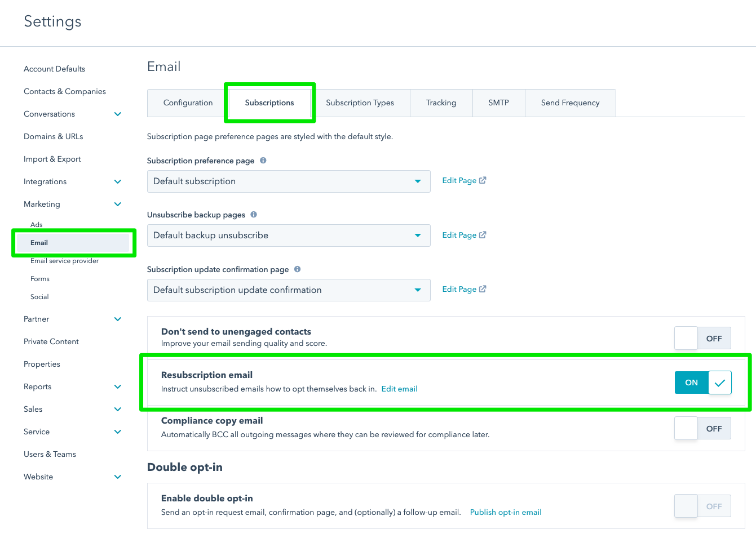
Task: Click Publish opt-in email link
Action: tap(506, 512)
